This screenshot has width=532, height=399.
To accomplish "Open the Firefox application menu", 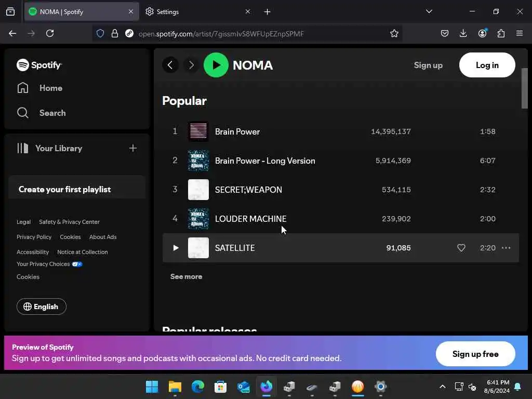I will pos(520,33).
